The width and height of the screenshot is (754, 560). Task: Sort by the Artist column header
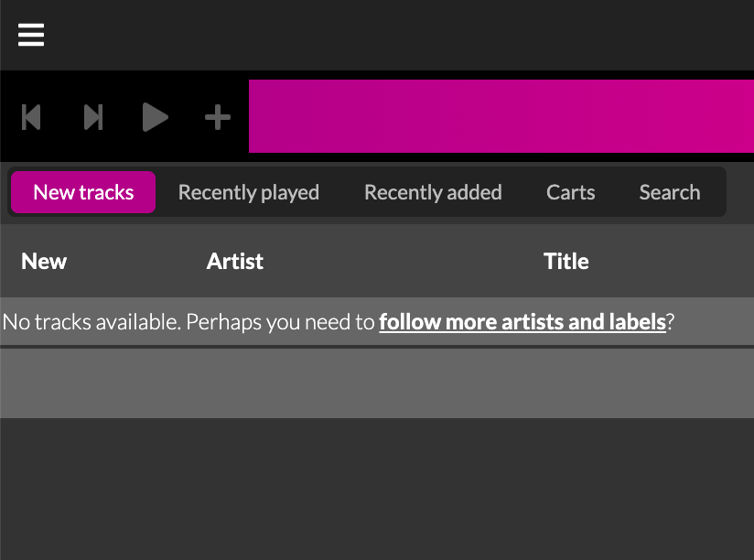tap(235, 261)
